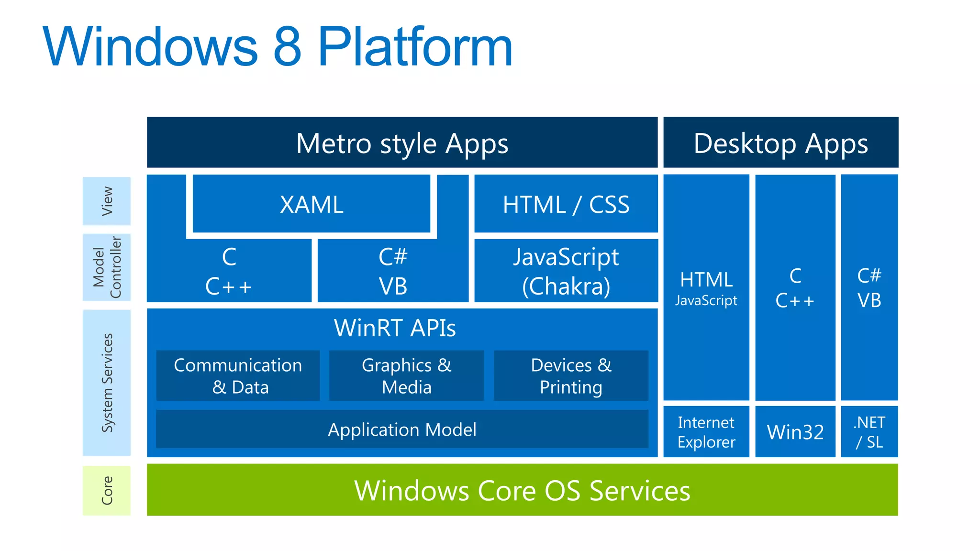
Task: Click the WinRT APIs heading
Action: (395, 328)
